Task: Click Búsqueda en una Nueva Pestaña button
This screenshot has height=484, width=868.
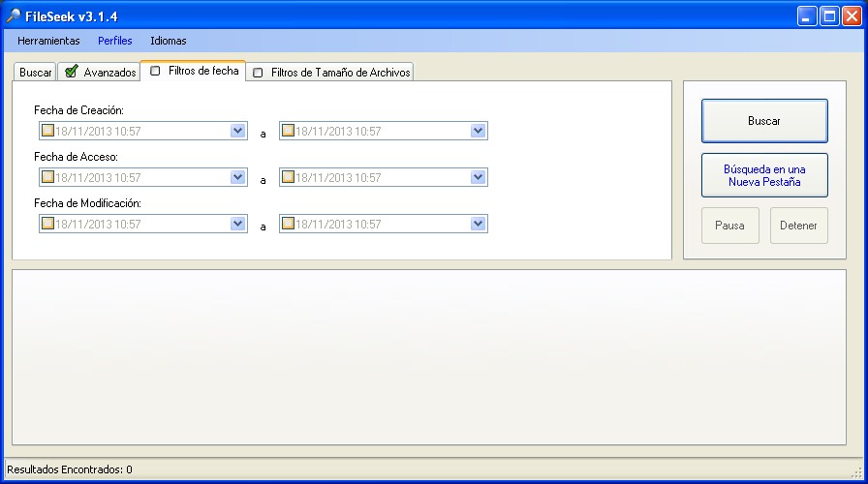Action: coord(764,175)
